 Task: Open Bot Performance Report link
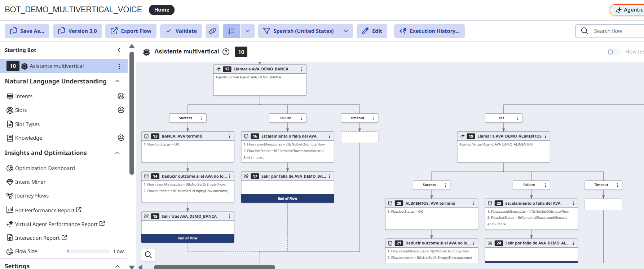pos(44,210)
